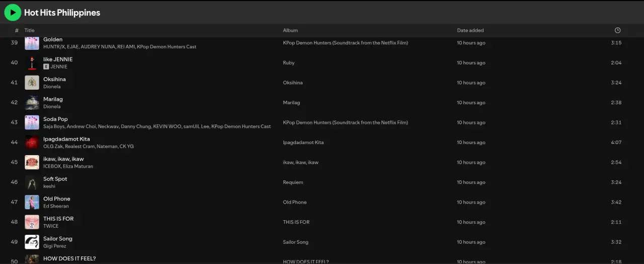Go to artist KEVIN WOO
The image size is (644, 264).
(167, 126)
